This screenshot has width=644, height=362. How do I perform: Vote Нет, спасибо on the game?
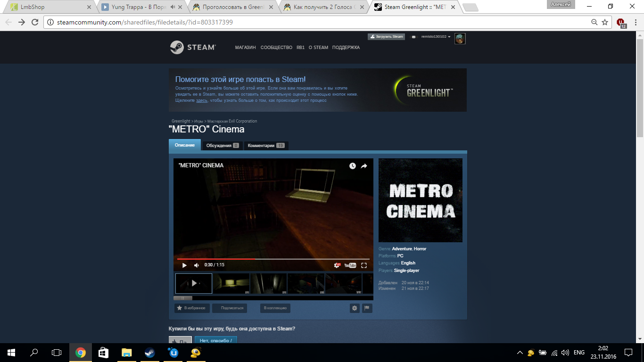216,340
